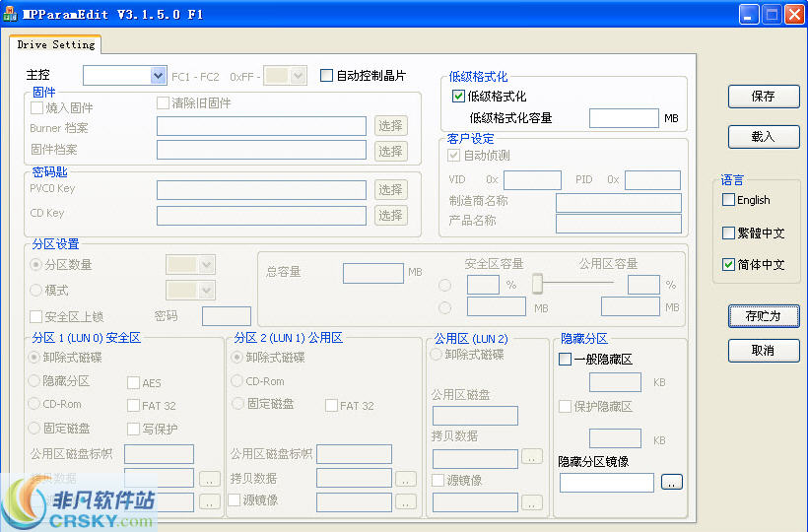Check FAT 32 in 分区 2 公用区
Viewport: 808px width, 532px height.
331,405
